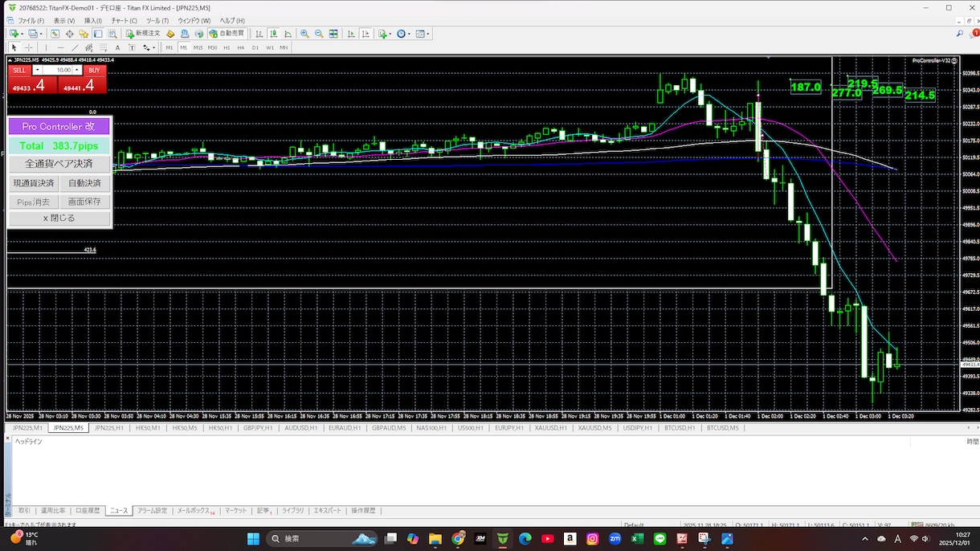Click 自動決済 button
980x551 pixels.
tap(84, 183)
